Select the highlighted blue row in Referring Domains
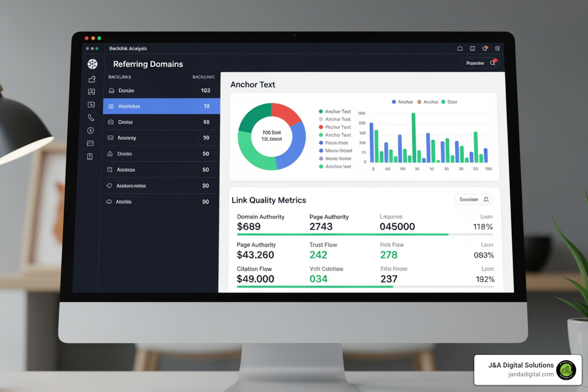Screen dimensions: 588x392 coord(162,106)
